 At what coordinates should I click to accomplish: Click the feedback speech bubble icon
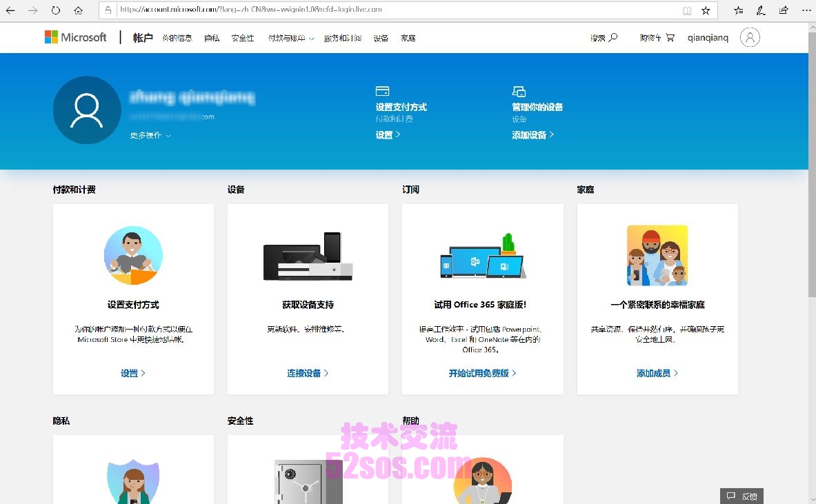click(x=730, y=496)
